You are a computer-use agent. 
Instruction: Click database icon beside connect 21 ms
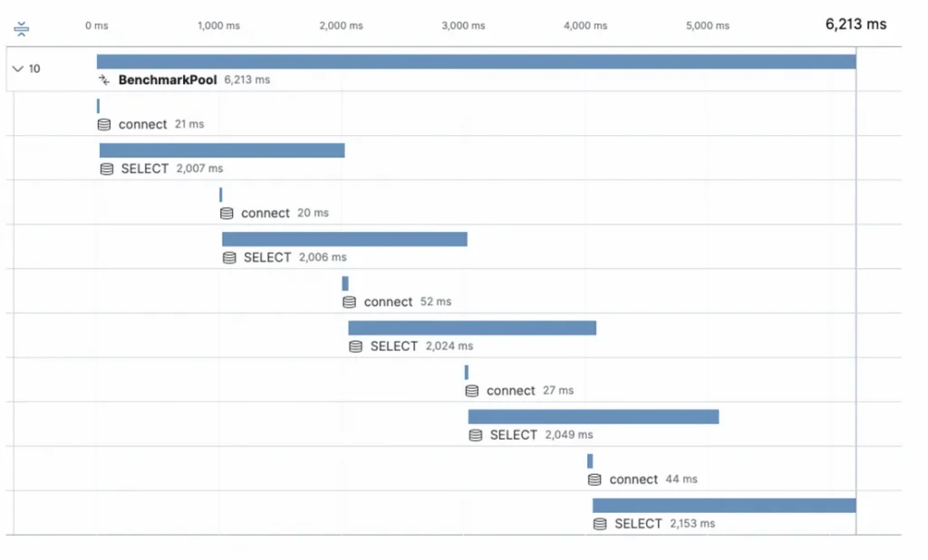[104, 124]
